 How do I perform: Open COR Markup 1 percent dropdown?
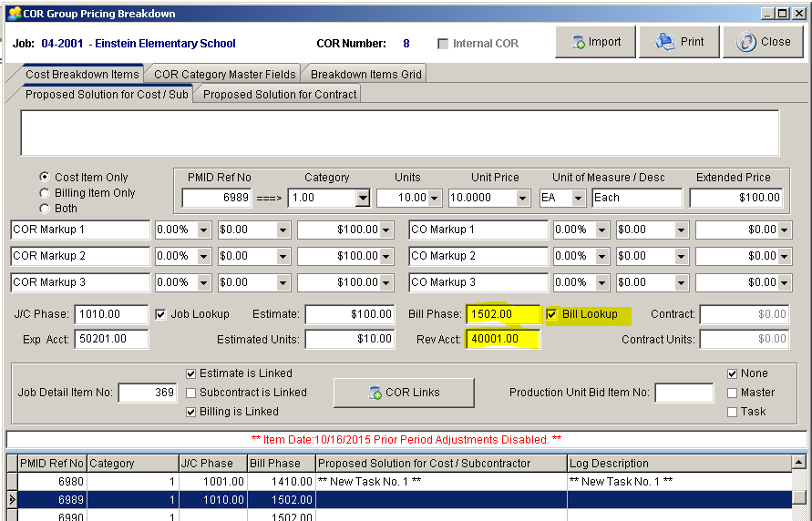click(x=204, y=230)
